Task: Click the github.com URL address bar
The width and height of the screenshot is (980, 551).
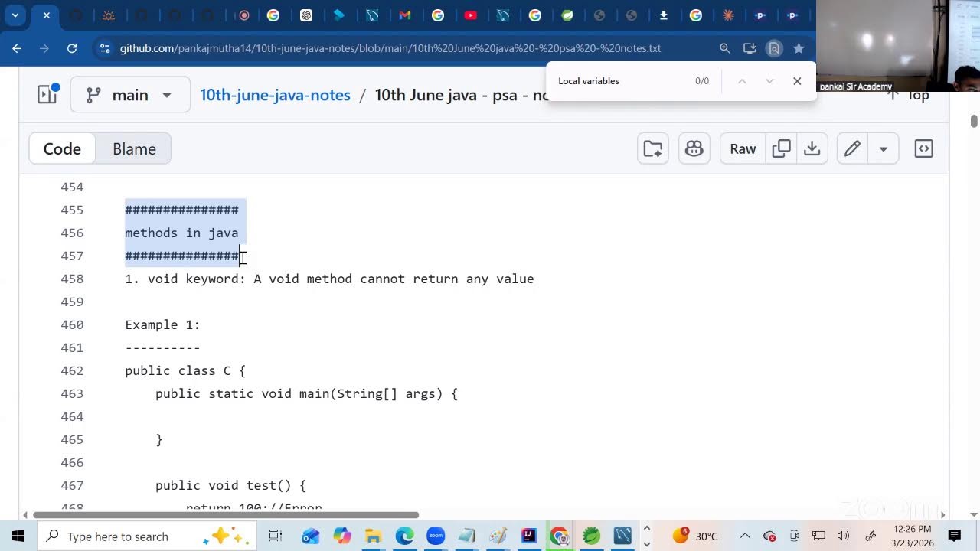Action: tap(390, 48)
